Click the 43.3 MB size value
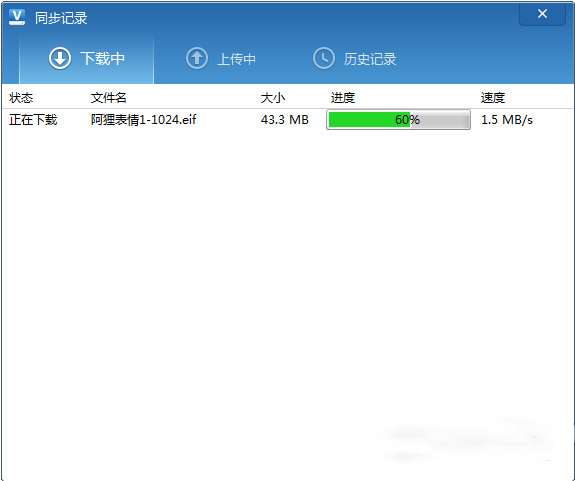 [285, 120]
